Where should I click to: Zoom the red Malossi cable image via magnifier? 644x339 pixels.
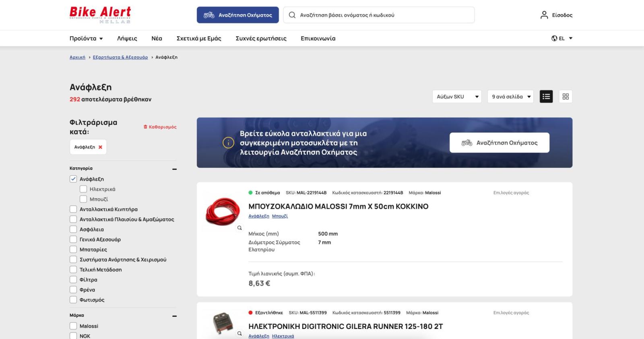click(x=239, y=228)
